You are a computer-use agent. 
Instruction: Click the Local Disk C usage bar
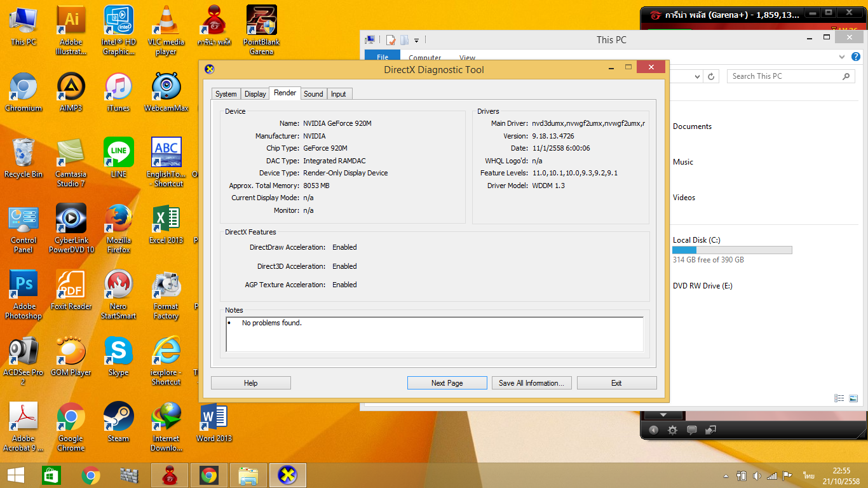coord(732,250)
